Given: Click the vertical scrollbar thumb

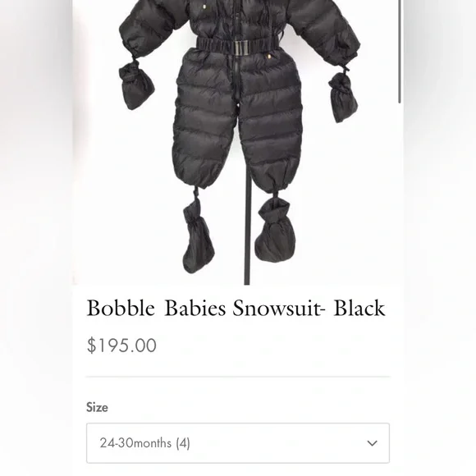Looking at the screenshot, I should coord(400,52).
